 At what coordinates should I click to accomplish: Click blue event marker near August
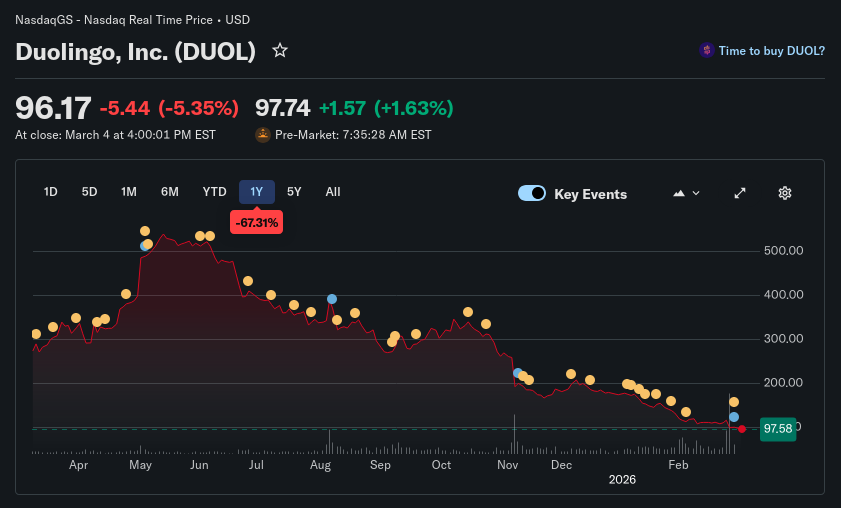[331, 299]
